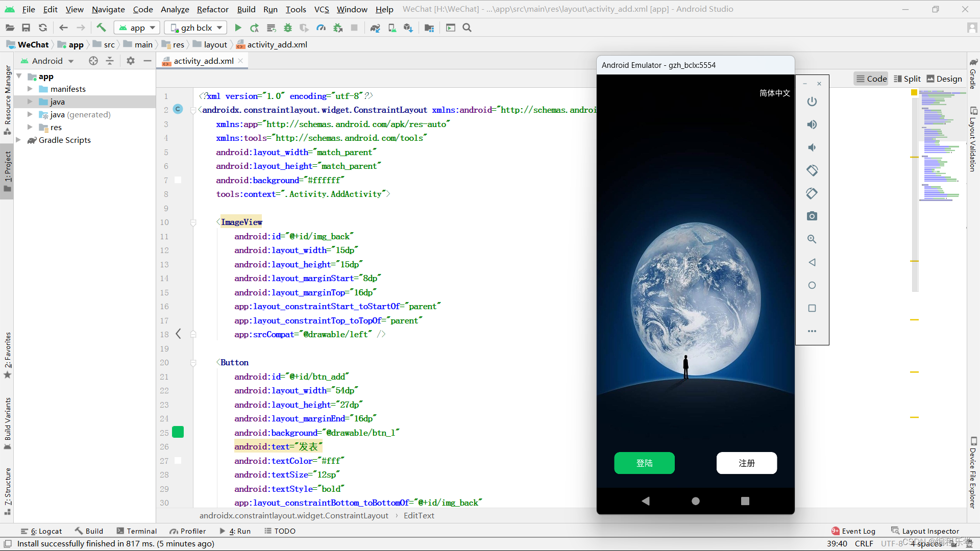
Task: Open the gzh bclx device dropdown
Action: (x=197, y=28)
